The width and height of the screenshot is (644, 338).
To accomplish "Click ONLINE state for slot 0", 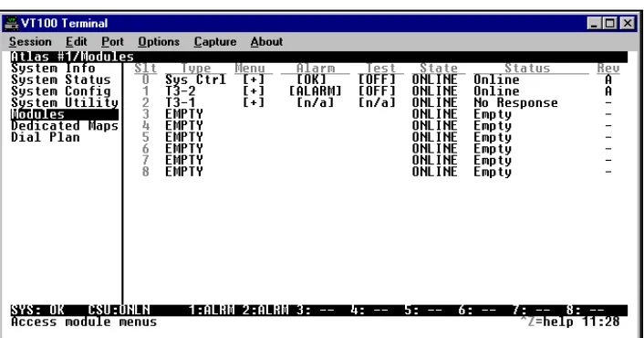I will (x=434, y=79).
